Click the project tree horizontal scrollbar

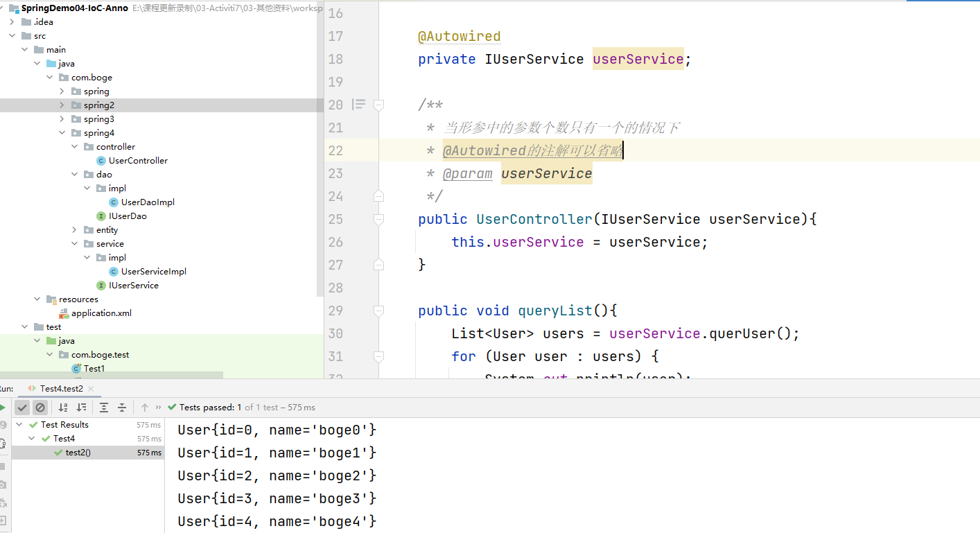pos(112,375)
